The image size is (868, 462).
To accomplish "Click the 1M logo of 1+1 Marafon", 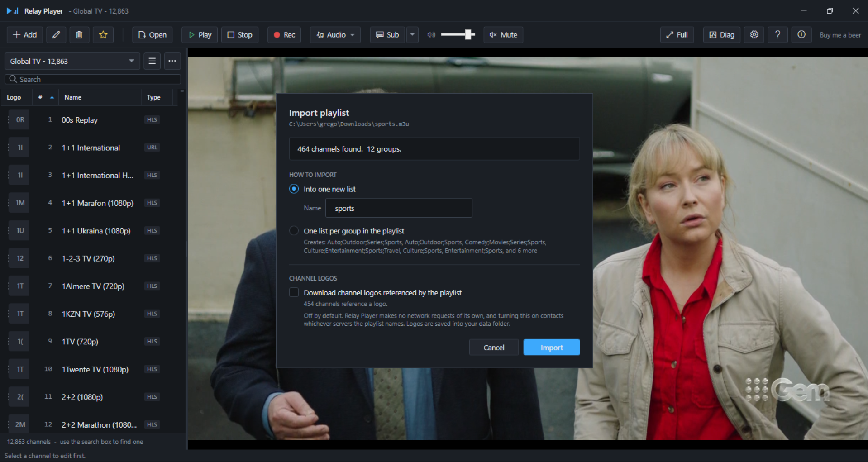I will tap(19, 203).
